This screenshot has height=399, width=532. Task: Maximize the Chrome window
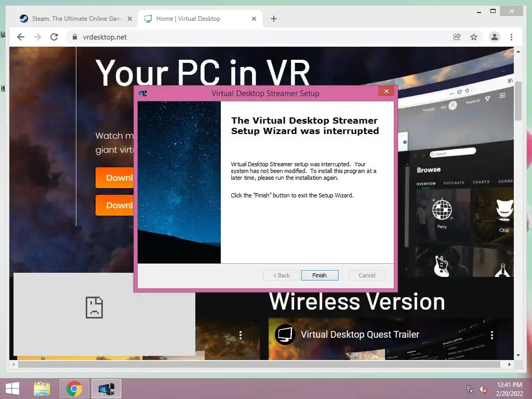(x=493, y=11)
